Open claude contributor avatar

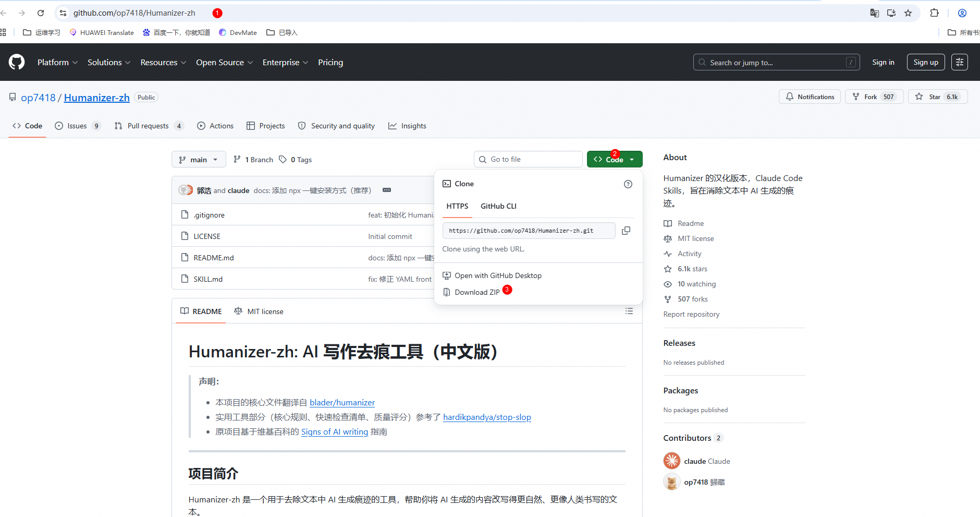672,461
